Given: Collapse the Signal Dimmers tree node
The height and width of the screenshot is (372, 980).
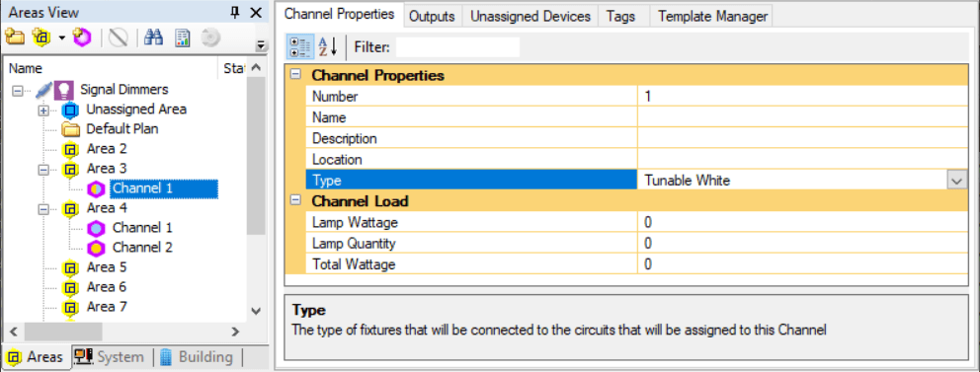Looking at the screenshot, I should pos(18,91).
